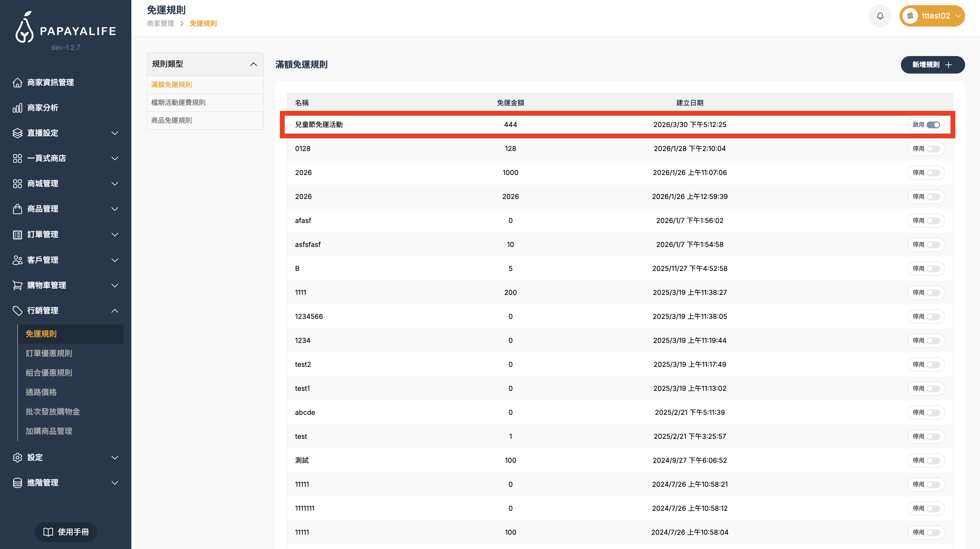Open the 使用手冊 manual button
Image resolution: width=980 pixels, height=549 pixels.
coord(66,532)
